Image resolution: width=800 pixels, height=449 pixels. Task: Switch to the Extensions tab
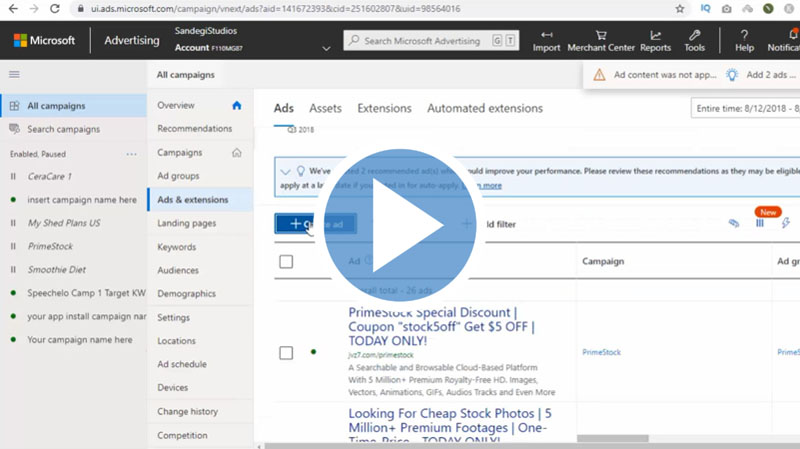384,108
